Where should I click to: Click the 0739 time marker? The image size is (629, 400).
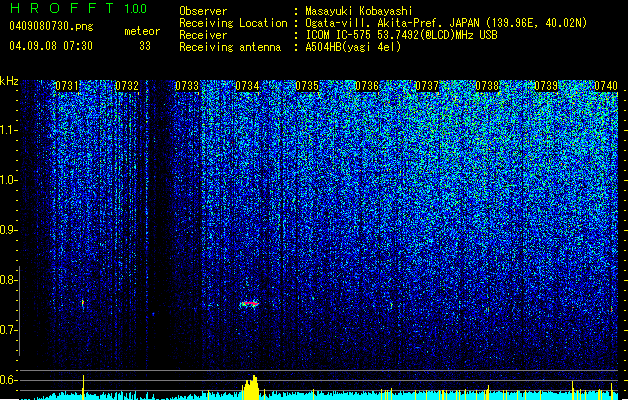(x=546, y=86)
